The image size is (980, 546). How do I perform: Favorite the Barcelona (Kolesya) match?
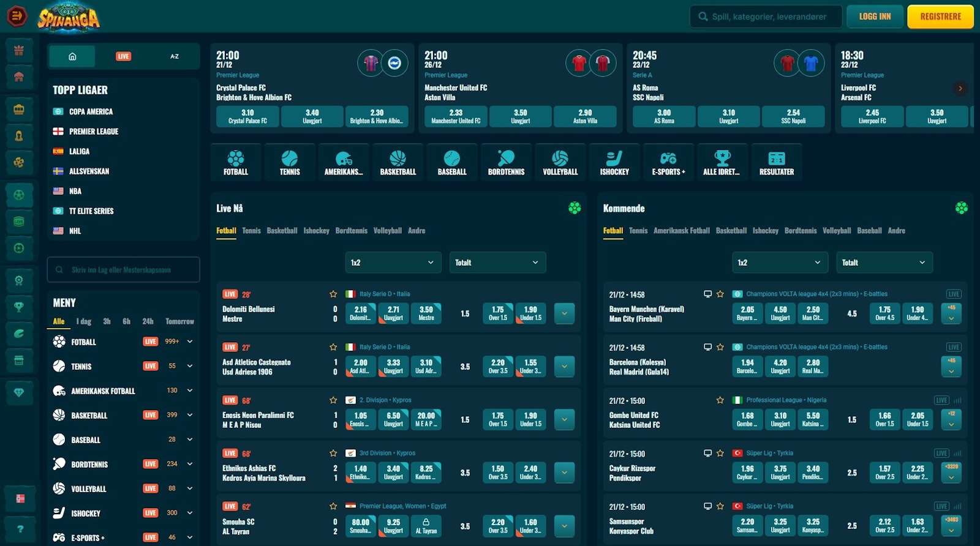tap(720, 347)
